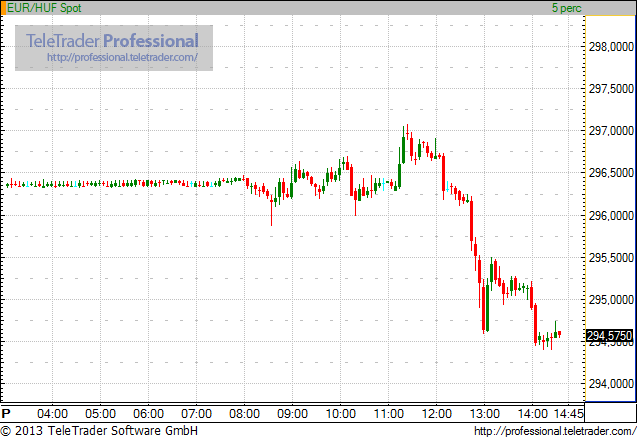
Task: Click the 296,0000 price axis label
Action: 611,215
